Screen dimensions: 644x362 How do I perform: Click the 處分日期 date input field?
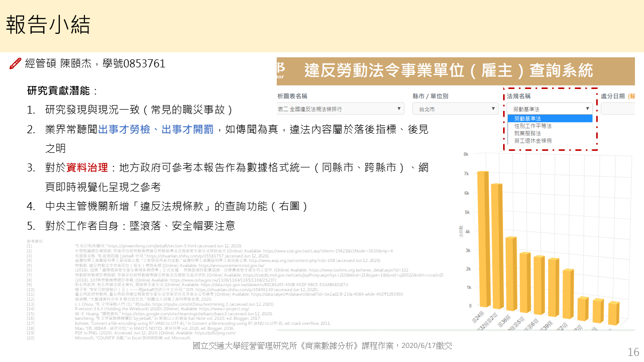(x=618, y=109)
